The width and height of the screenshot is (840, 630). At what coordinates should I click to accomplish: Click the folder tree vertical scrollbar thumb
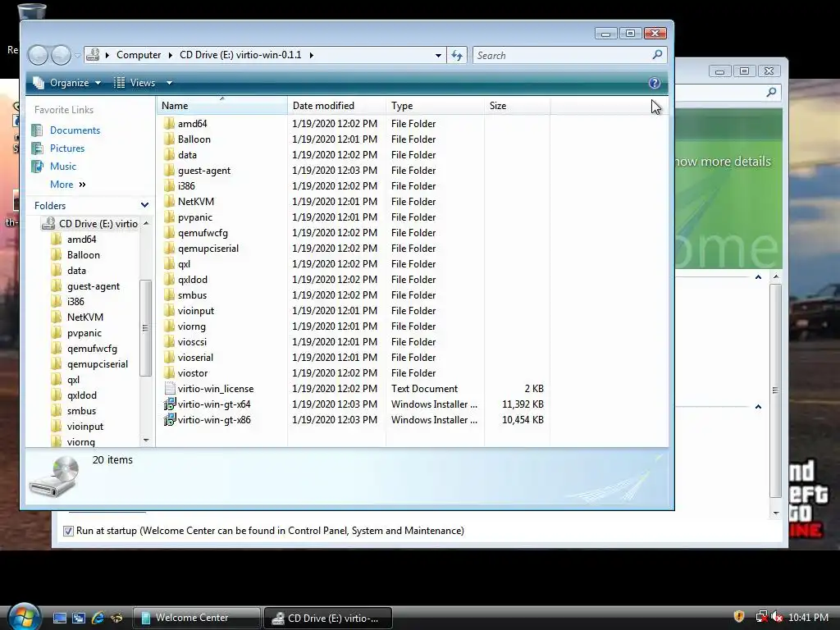[x=145, y=328]
